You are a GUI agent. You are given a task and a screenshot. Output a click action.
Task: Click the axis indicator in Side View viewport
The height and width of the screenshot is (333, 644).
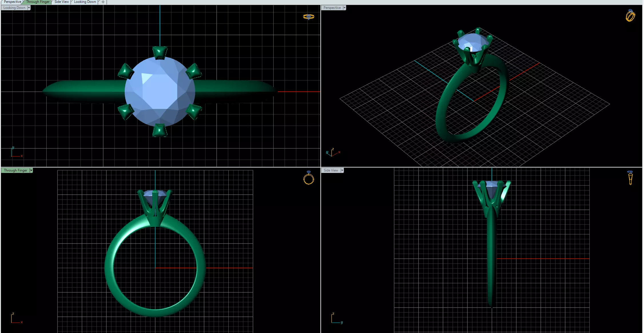click(337, 318)
